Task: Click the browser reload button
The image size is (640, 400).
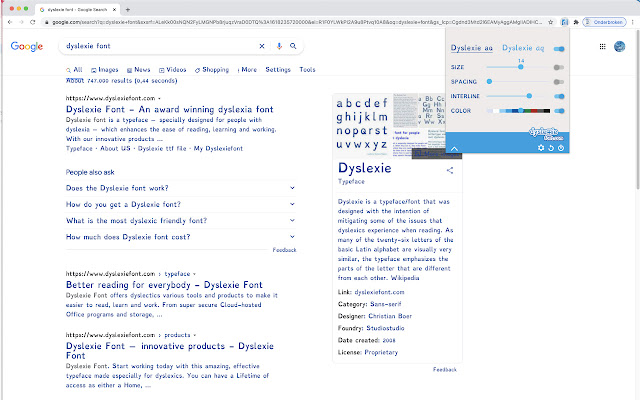Action: [x=32, y=22]
